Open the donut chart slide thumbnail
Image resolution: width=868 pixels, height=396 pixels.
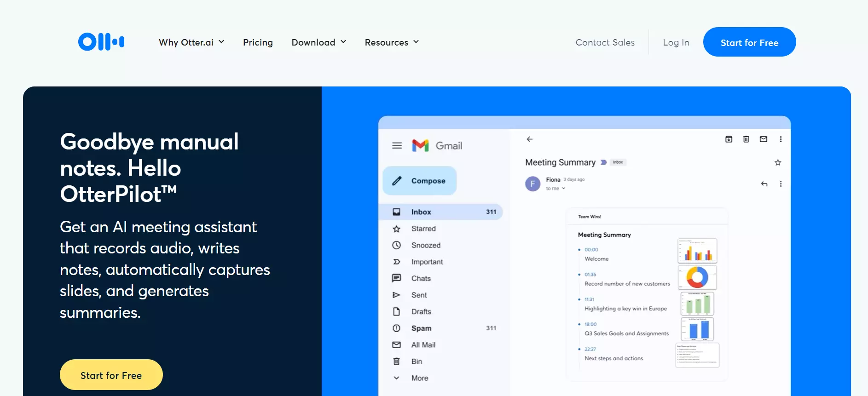[697, 277]
